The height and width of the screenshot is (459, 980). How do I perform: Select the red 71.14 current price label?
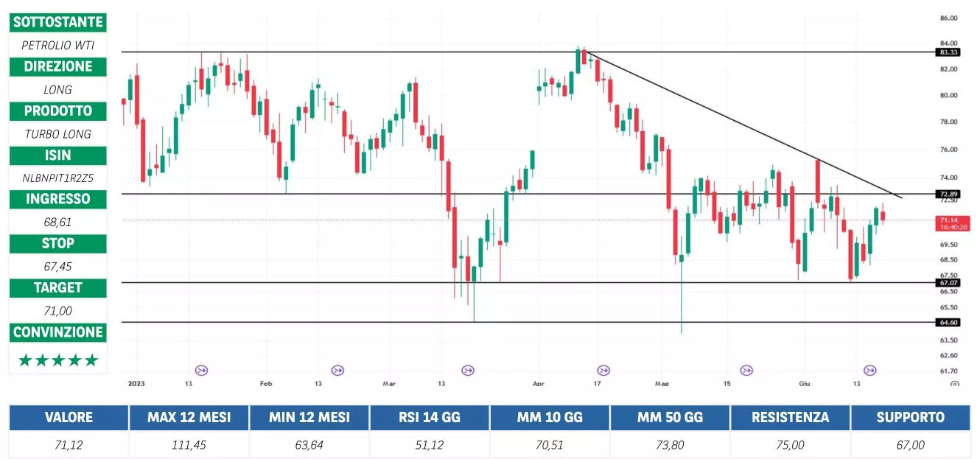(x=949, y=223)
